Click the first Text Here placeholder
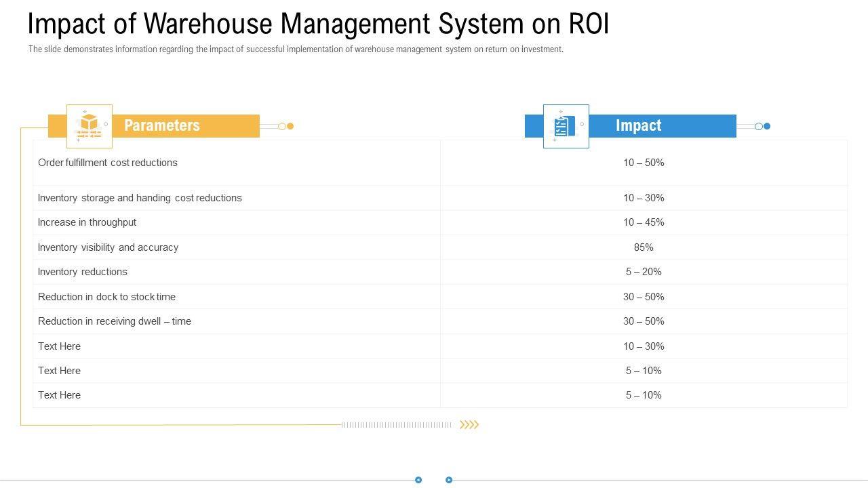This screenshot has height=488, width=868. [x=60, y=346]
